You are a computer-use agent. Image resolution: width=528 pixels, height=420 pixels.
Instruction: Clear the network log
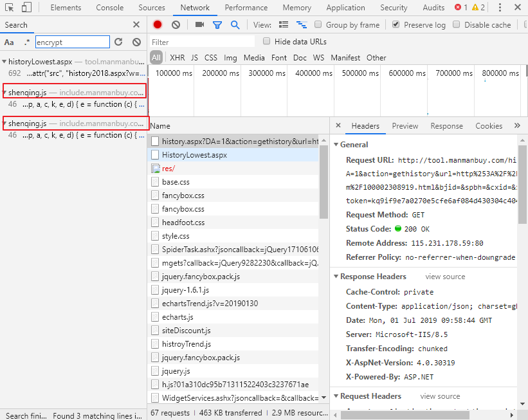pos(176,24)
